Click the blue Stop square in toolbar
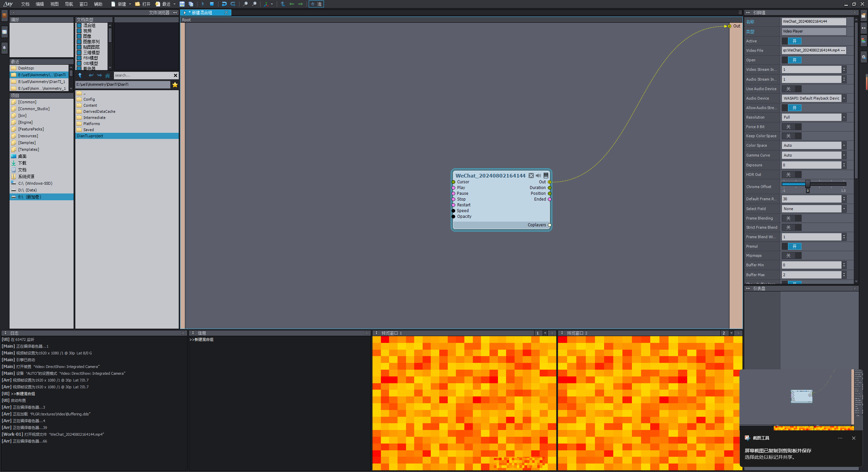Screen dimensions: 868x472 tap(212, 4)
